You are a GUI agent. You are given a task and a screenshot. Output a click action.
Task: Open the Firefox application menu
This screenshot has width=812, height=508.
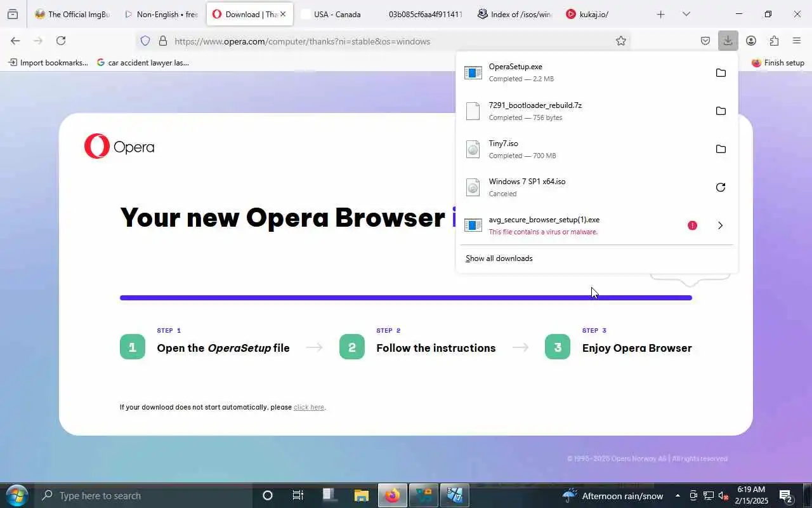pos(797,41)
